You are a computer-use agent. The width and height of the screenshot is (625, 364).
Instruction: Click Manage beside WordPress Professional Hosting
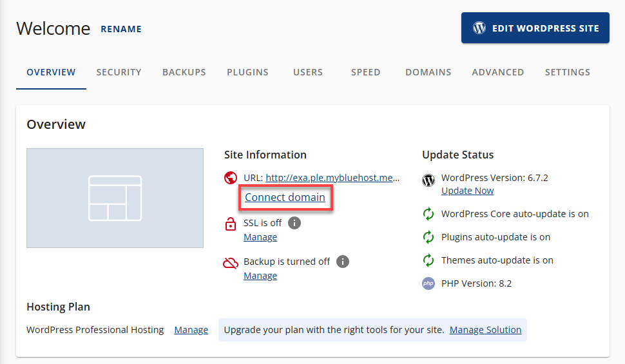191,330
